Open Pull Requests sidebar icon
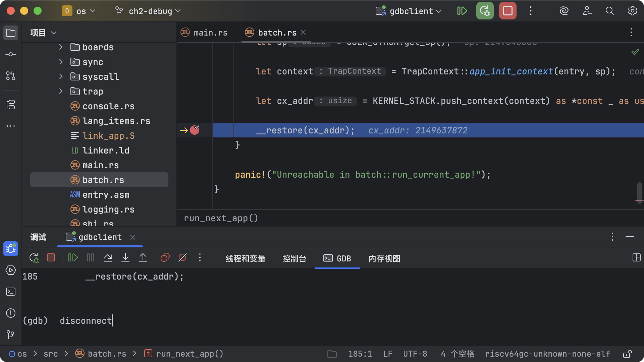The height and width of the screenshot is (362, 644). tap(11, 76)
